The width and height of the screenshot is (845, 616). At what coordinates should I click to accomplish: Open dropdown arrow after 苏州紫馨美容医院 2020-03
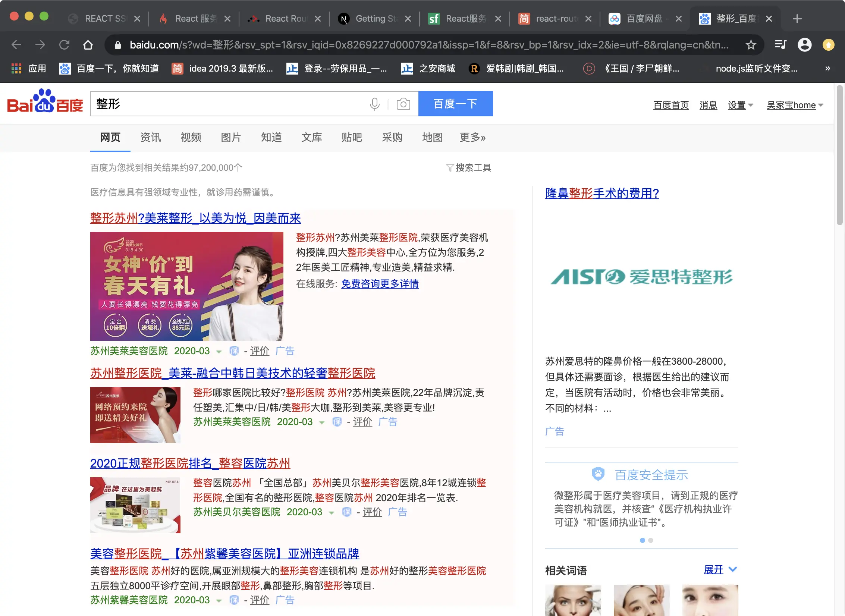(x=219, y=601)
